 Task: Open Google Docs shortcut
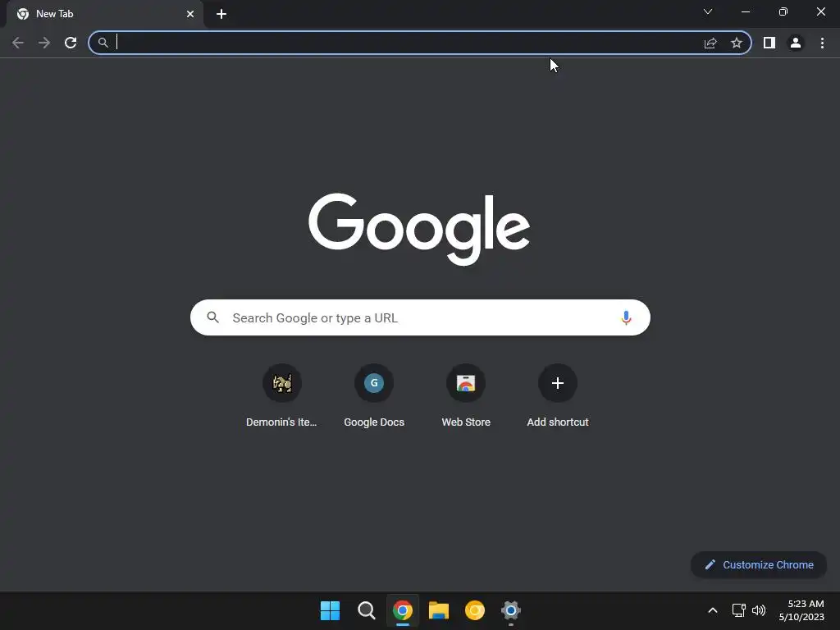pyautogui.click(x=374, y=396)
